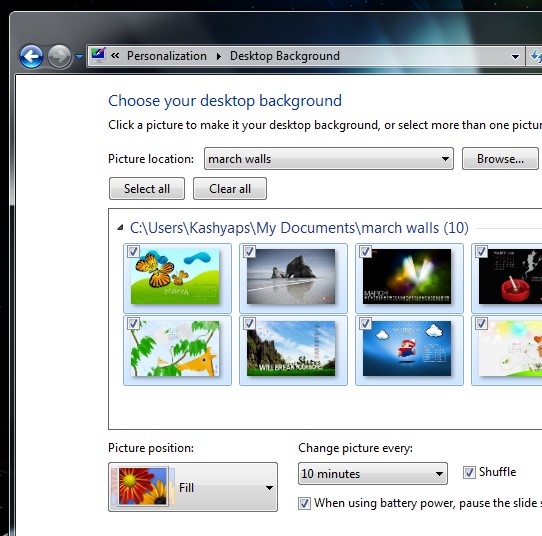Uncheck the butterfly wallpaper checkbox

133,251
